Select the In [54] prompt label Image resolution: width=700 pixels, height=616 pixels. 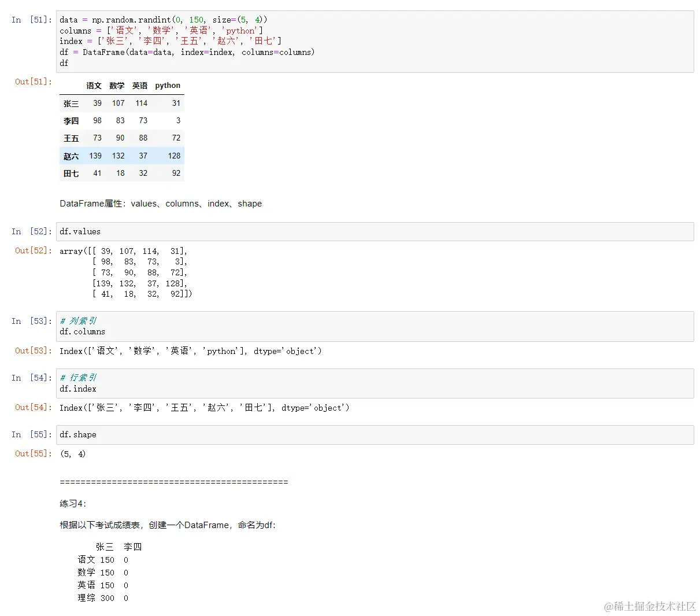click(x=32, y=378)
